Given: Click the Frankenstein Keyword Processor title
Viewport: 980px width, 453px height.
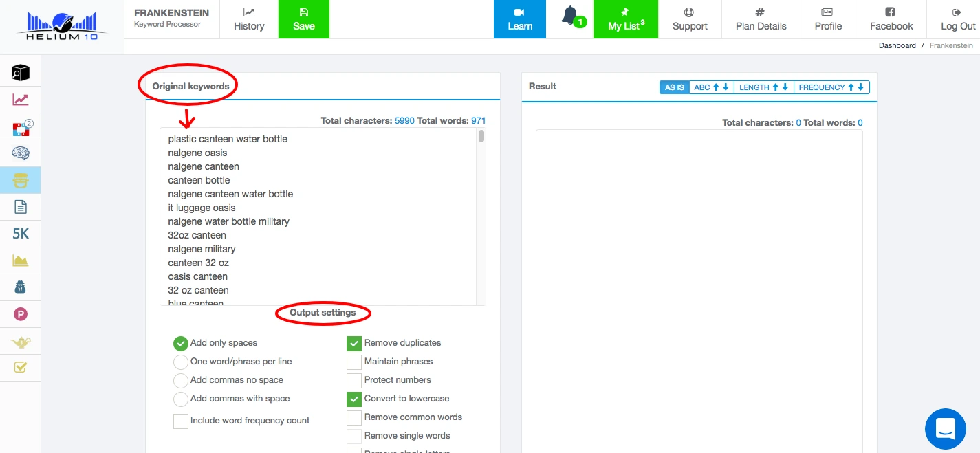Looking at the screenshot, I should [171, 19].
